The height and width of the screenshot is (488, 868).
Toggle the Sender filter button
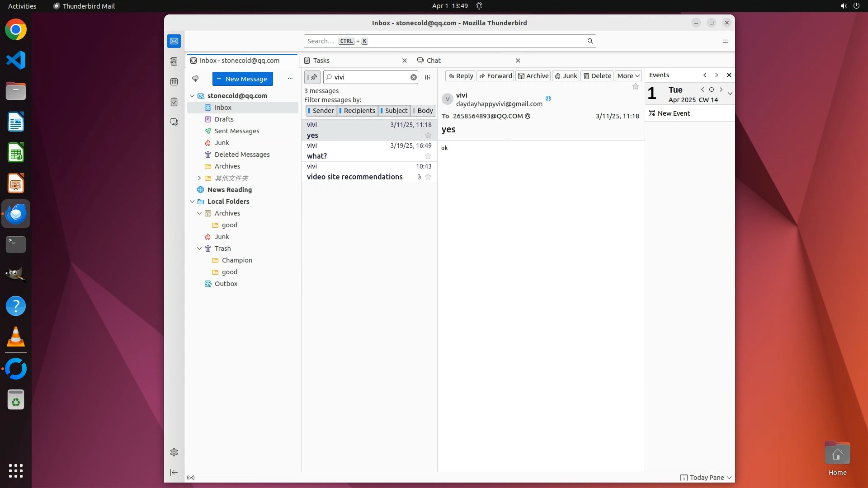[321, 111]
